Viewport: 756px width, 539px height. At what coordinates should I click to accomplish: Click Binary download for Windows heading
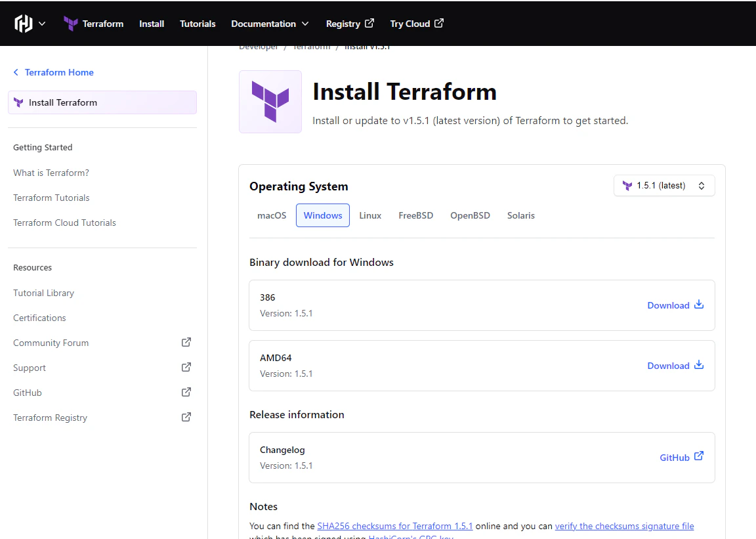[322, 263]
